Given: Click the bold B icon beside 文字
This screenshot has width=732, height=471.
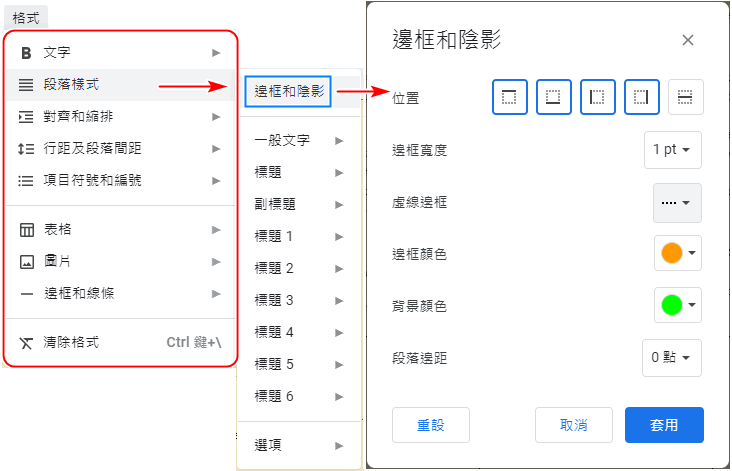Looking at the screenshot, I should 26,53.
